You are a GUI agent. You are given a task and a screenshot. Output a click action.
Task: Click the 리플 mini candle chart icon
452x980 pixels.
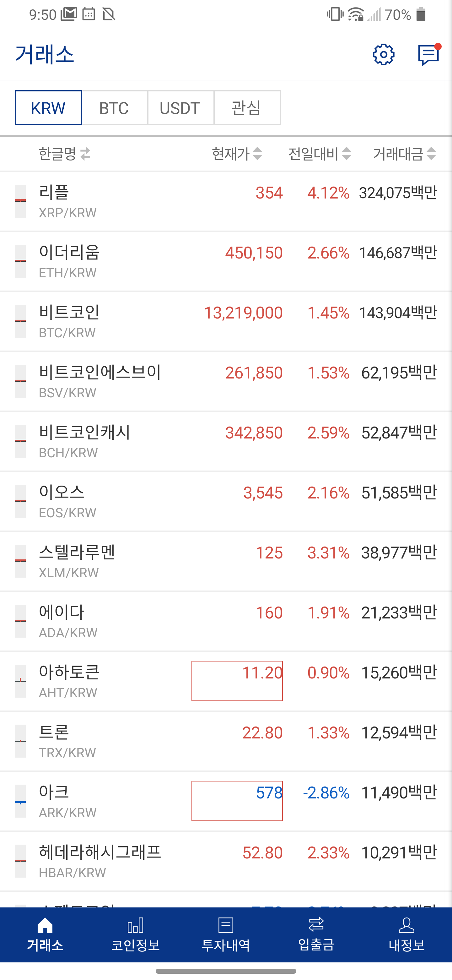click(20, 201)
